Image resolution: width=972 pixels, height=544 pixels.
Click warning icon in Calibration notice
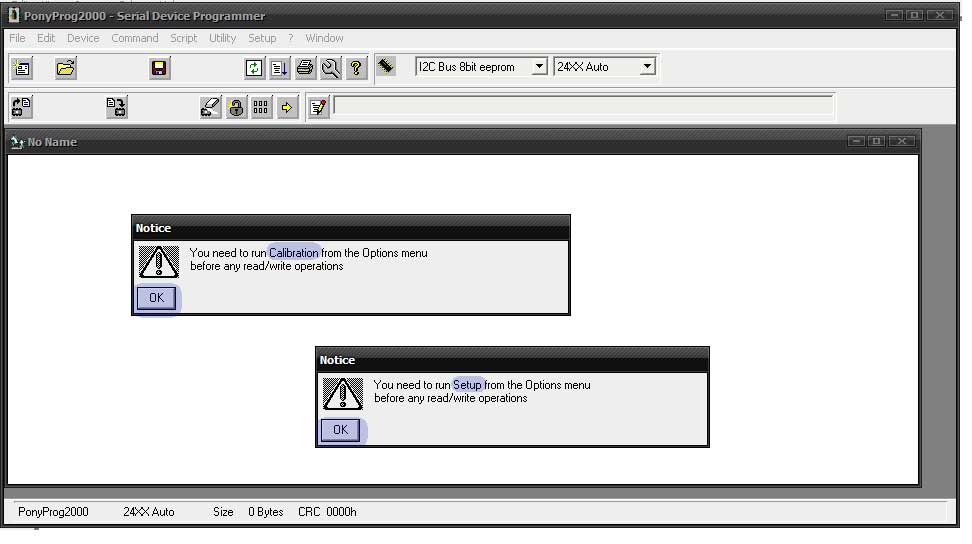click(159, 261)
